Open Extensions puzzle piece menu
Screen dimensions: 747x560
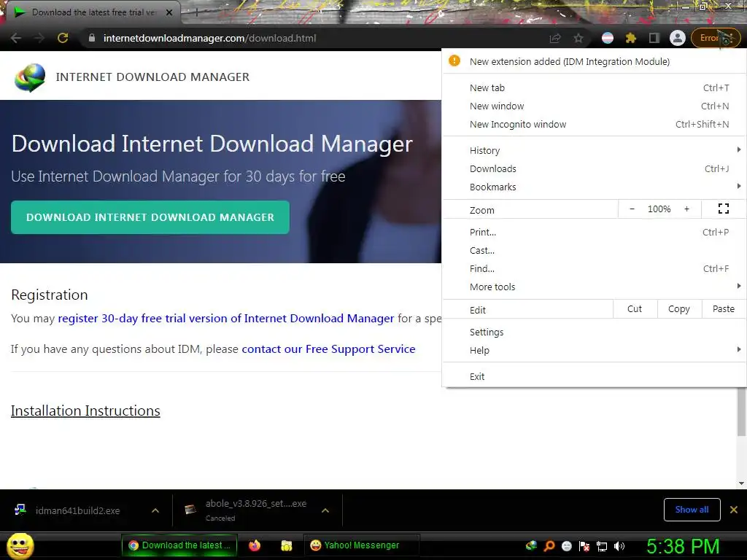(x=631, y=38)
